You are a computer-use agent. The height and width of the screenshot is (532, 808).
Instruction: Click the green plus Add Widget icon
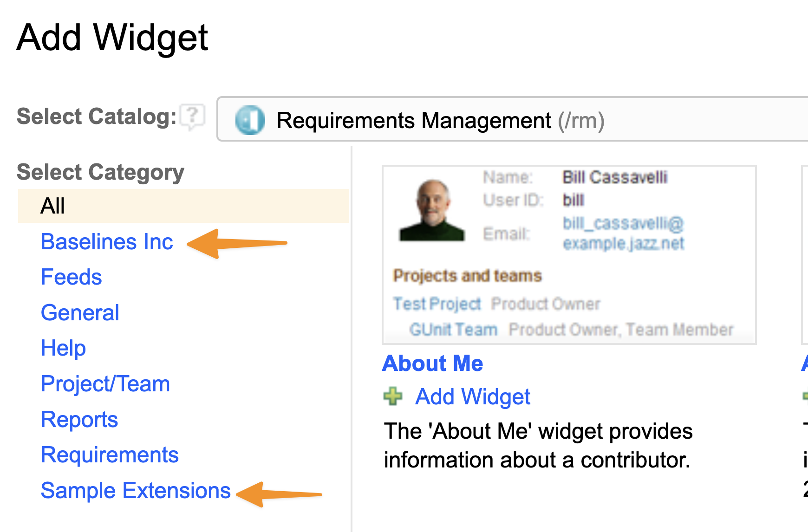[393, 396]
